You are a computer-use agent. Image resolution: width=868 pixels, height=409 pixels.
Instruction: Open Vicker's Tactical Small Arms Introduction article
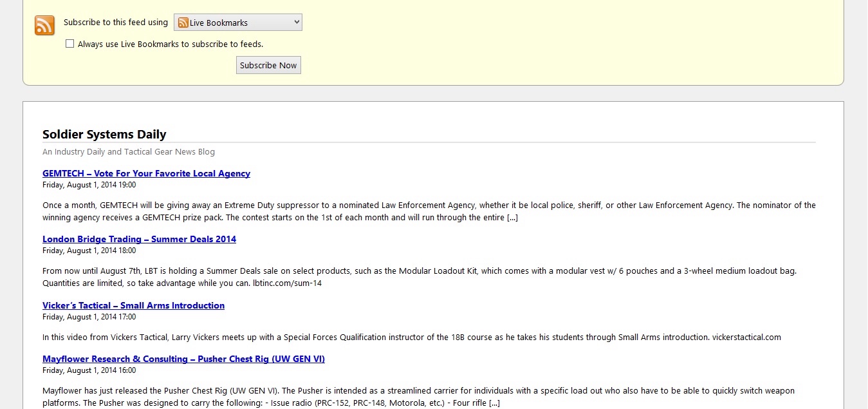click(133, 305)
